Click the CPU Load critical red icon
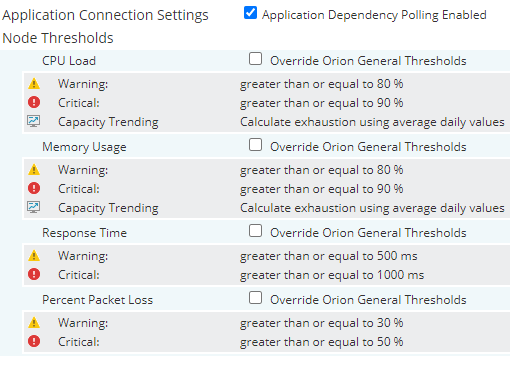Screen dimensions: 510x366 [34, 102]
